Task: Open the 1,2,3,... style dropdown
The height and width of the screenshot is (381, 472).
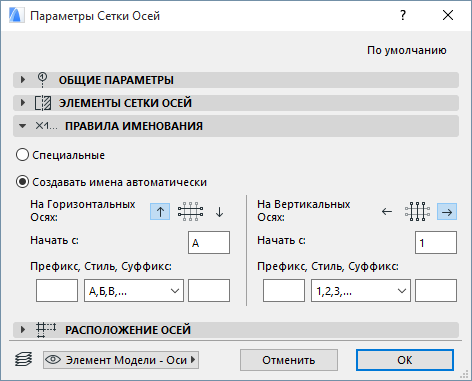Action: (x=361, y=291)
